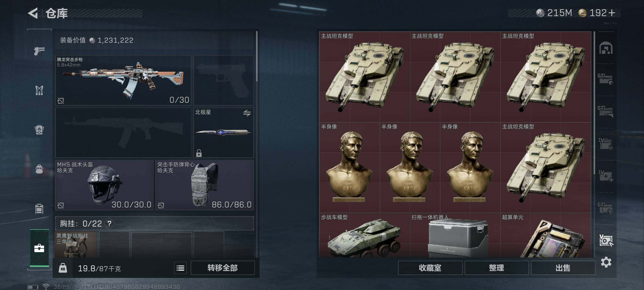Click the 转移全部 button
The image size is (644, 290).
[222, 268]
